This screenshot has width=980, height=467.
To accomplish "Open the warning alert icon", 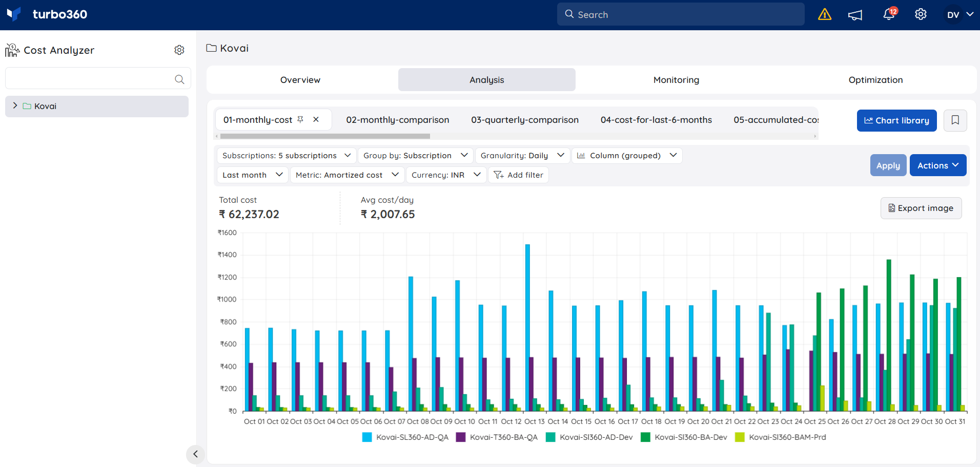I will 825,15.
